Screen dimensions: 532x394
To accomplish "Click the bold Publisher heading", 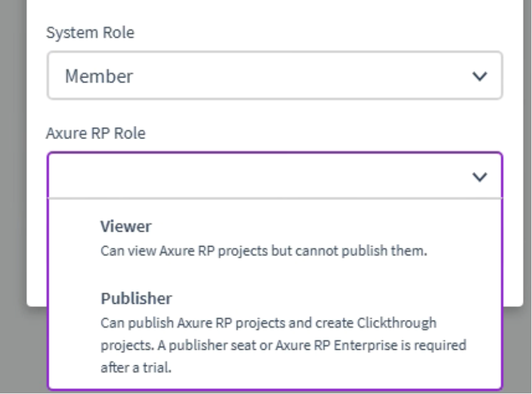I will (x=137, y=298).
